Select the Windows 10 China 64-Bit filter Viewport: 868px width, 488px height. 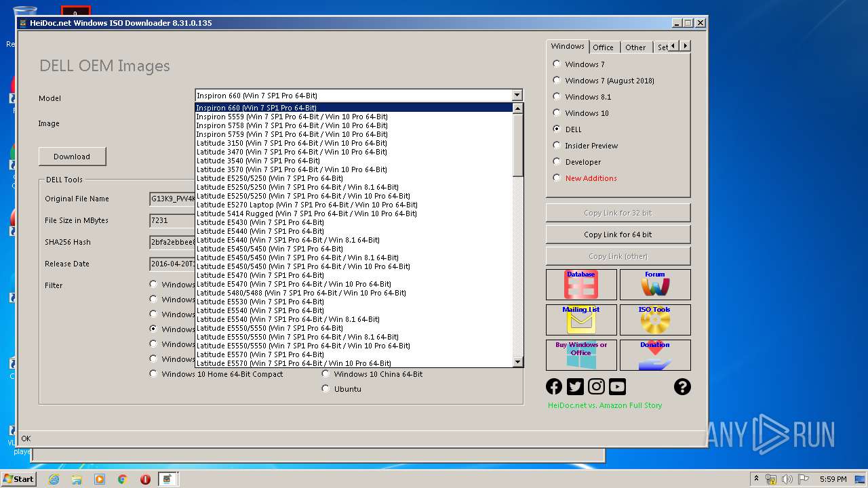(x=325, y=373)
